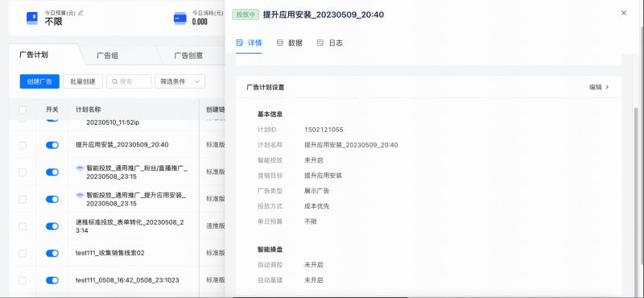Switch to the 广告组 tab
The height and width of the screenshot is (298, 644).
[x=108, y=56]
